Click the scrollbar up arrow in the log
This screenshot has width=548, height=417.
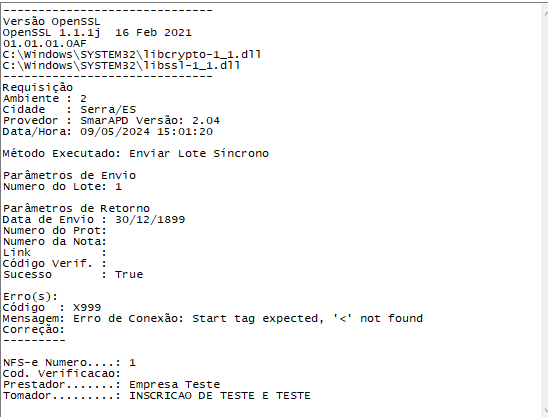click(546, 13)
